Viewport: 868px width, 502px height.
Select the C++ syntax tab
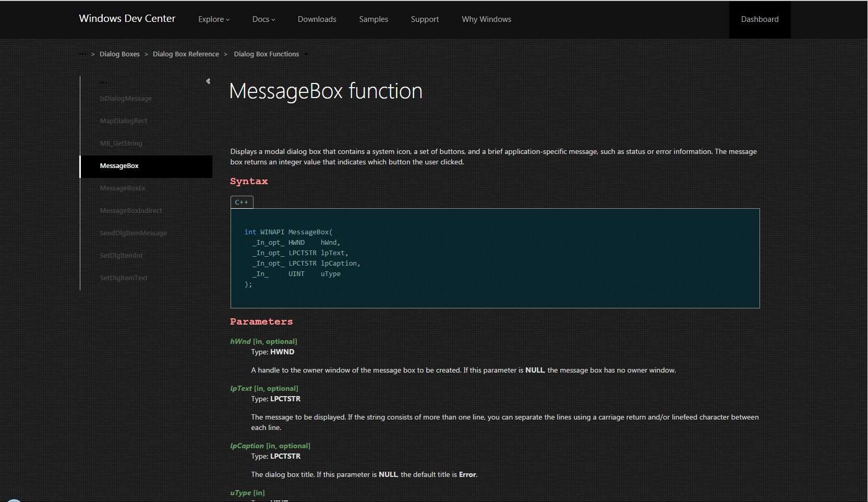point(242,202)
